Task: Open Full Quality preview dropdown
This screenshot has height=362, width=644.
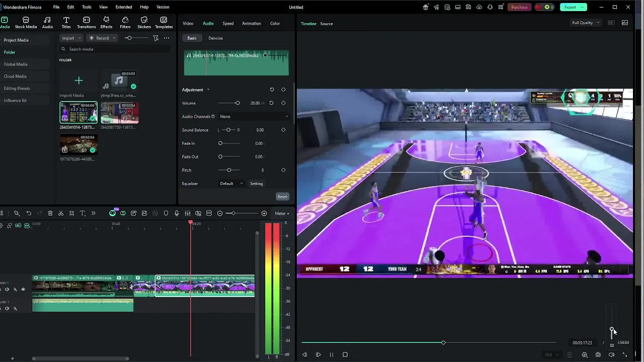Action: point(586,23)
